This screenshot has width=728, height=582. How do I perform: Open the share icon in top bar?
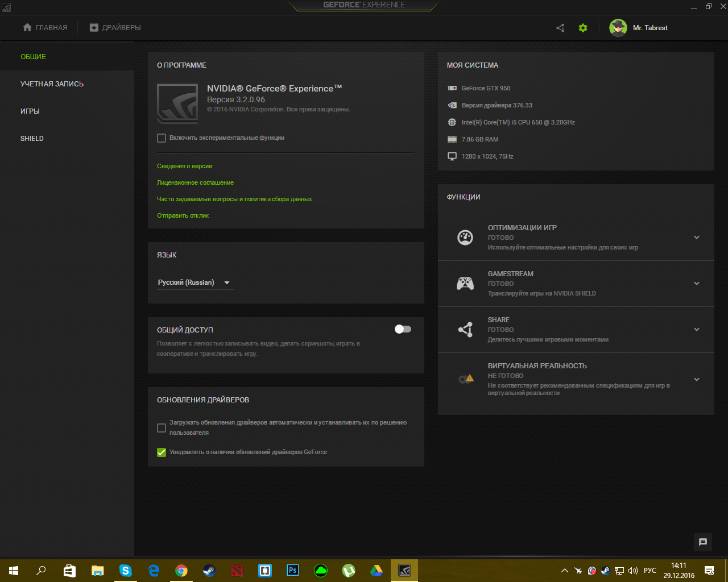click(560, 28)
